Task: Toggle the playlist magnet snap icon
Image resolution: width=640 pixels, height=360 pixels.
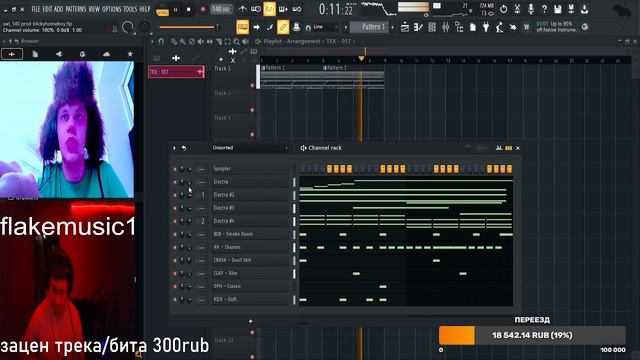Action: 161,41
